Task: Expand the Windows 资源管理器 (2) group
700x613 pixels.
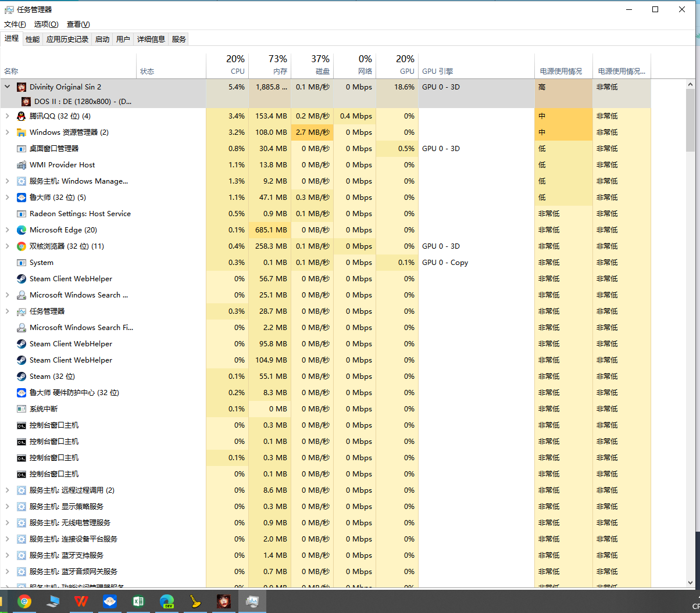Action: pos(8,132)
